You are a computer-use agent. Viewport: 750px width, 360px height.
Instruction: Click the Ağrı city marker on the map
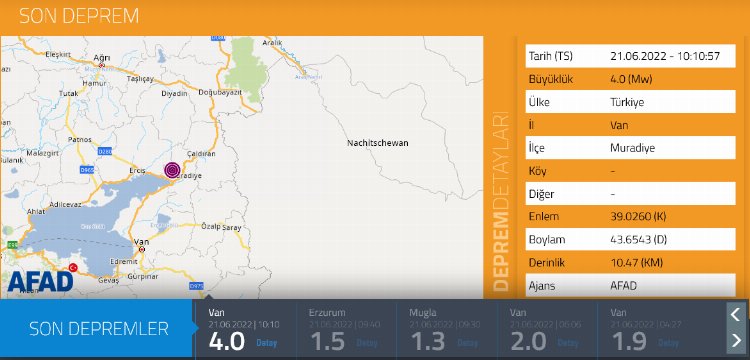click(101, 65)
